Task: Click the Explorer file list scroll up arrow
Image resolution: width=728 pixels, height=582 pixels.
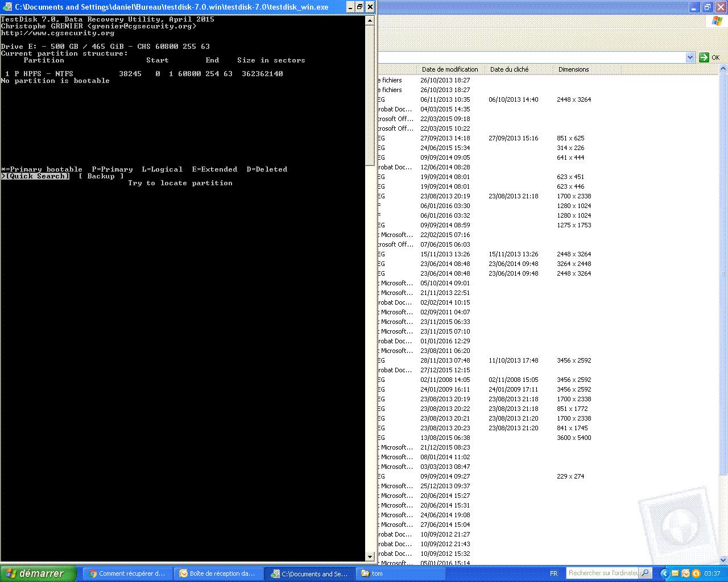Action: (x=723, y=69)
